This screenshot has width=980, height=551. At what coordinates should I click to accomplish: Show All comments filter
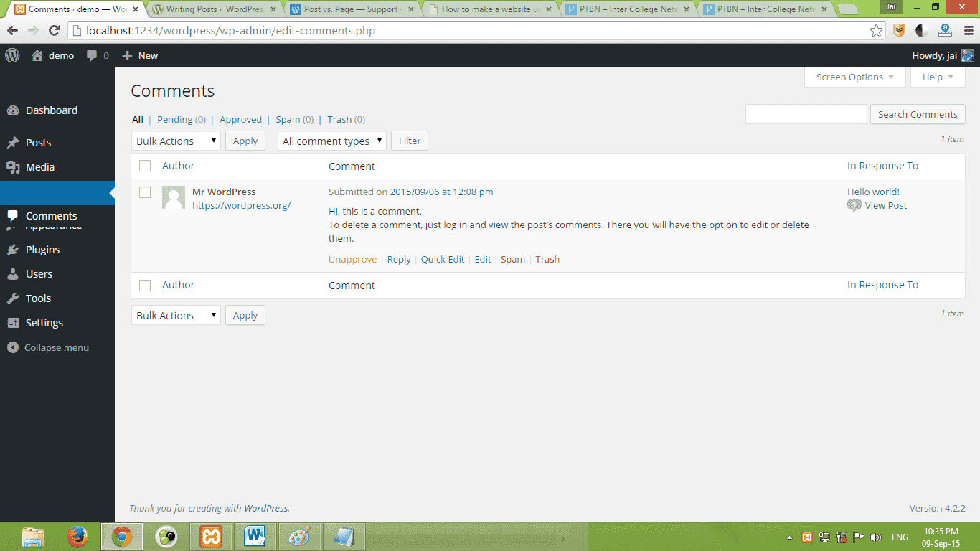[x=138, y=119]
